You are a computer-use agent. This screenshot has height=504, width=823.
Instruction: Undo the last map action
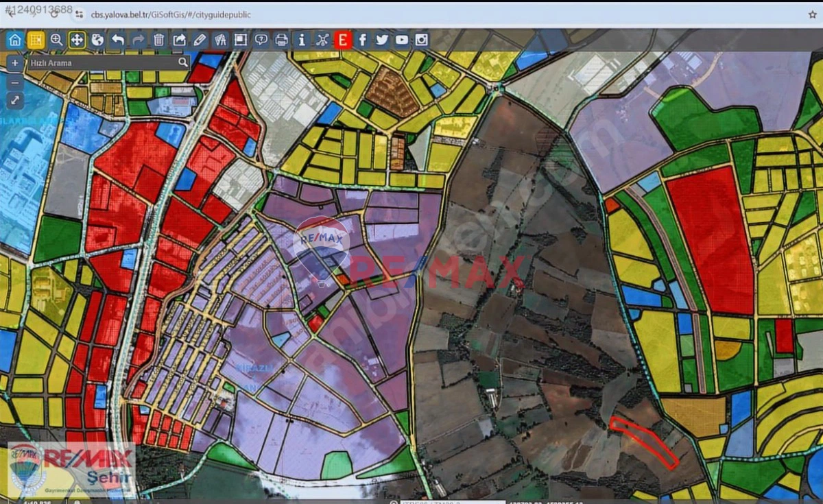118,40
